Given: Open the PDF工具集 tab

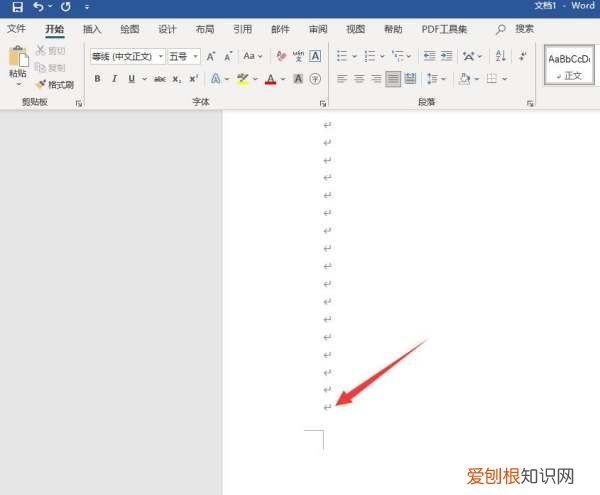Looking at the screenshot, I should (x=444, y=29).
